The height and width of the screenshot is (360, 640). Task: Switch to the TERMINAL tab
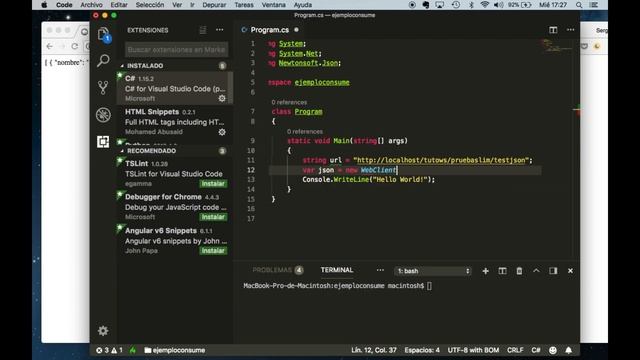click(337, 270)
